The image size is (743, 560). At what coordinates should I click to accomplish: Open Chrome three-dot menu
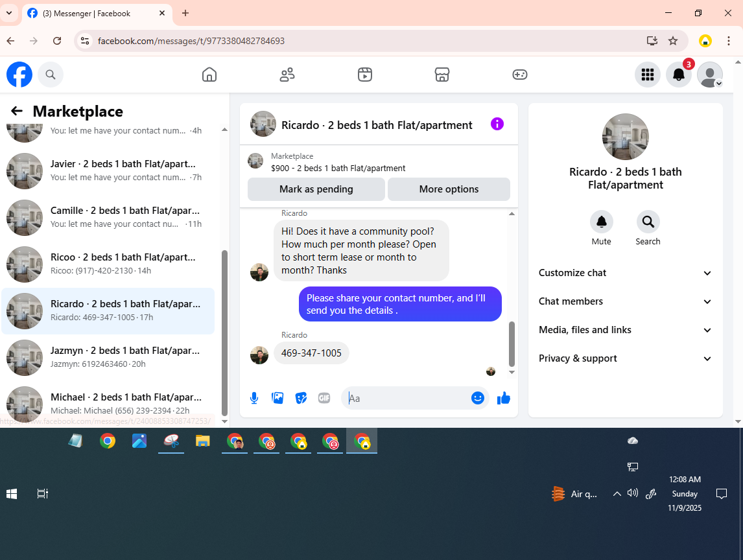(728, 41)
